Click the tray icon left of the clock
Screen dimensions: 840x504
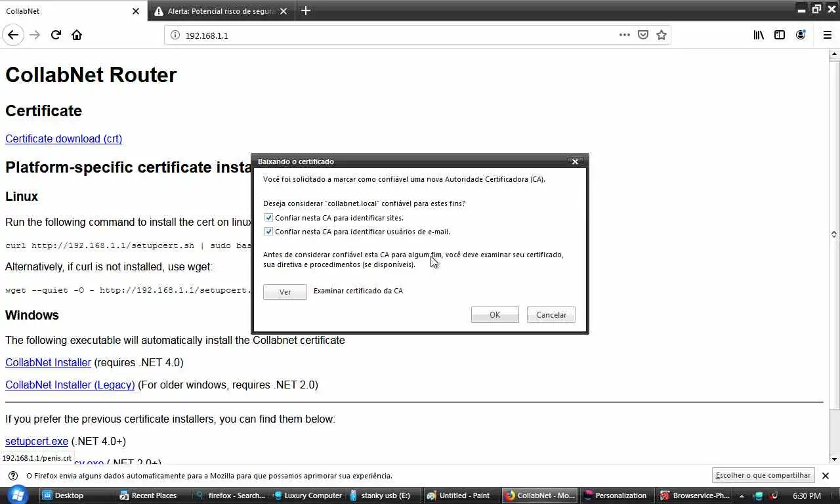(774, 496)
